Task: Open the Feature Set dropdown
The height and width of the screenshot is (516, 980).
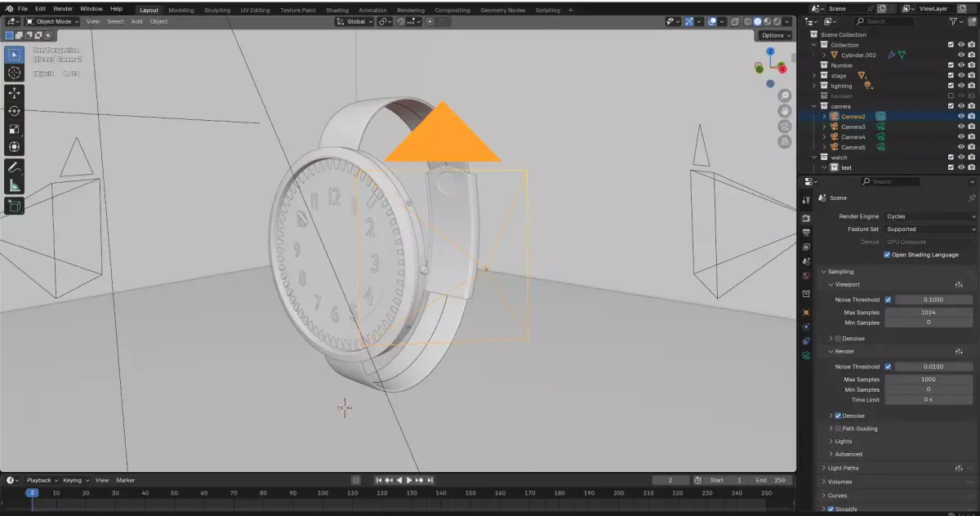Action: (x=930, y=229)
